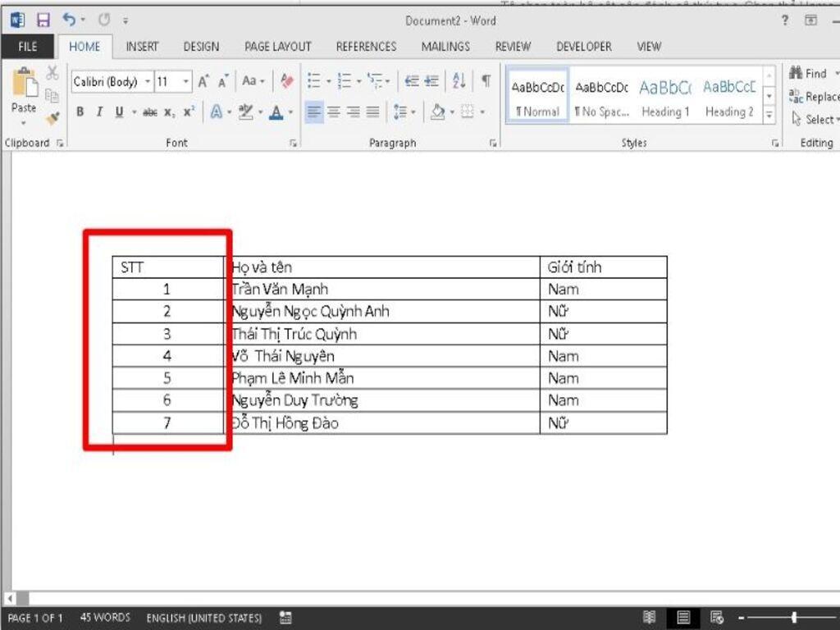This screenshot has width=840, height=630.
Task: Select the Format Painter icon
Action: (x=51, y=115)
